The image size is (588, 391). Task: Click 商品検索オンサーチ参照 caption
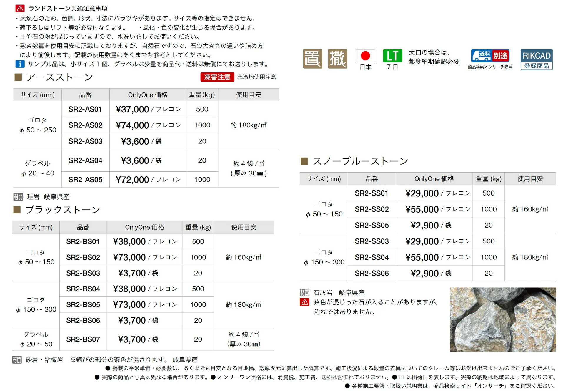[x=490, y=67]
